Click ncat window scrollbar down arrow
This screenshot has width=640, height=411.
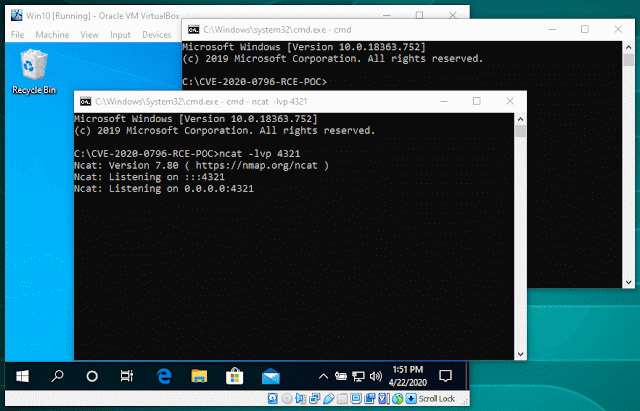click(x=520, y=354)
